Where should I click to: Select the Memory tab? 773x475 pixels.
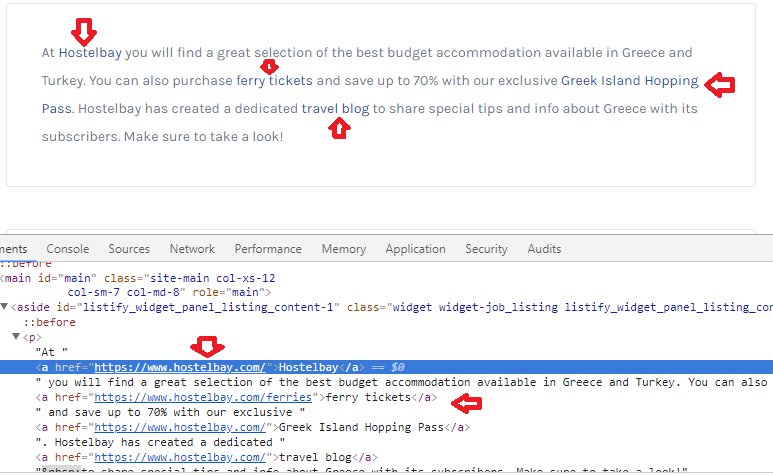tap(344, 249)
